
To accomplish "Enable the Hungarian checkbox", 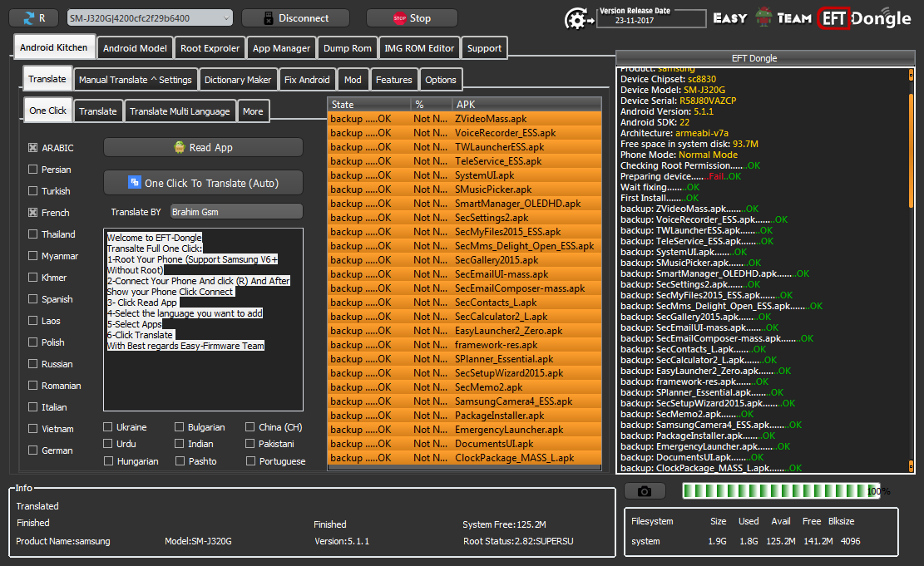I will [x=108, y=461].
